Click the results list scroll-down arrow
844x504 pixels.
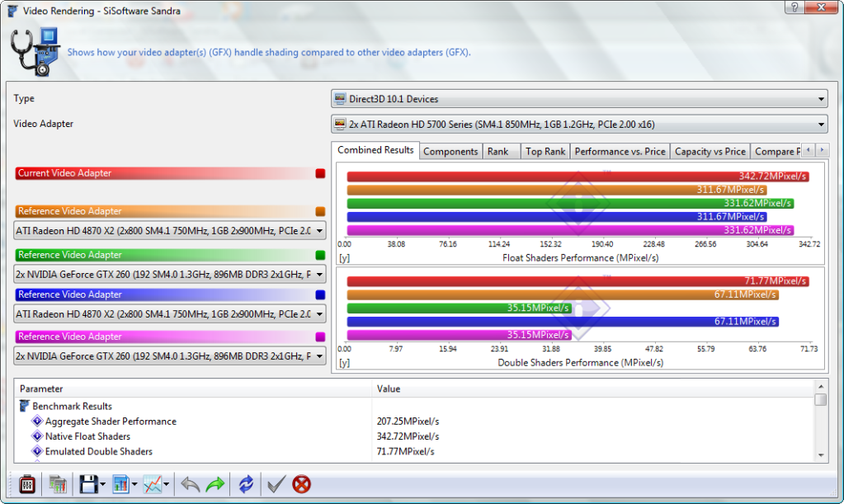pos(821,455)
